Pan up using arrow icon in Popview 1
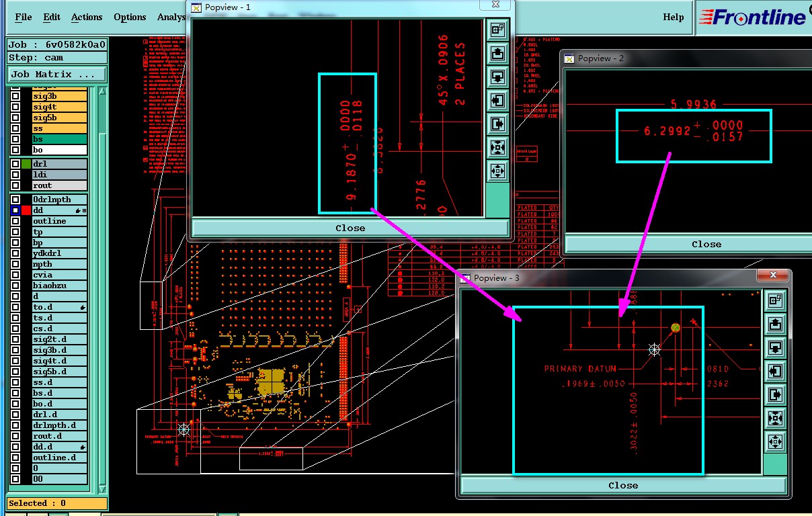Screen dimensions: 812x516 (x=497, y=53)
